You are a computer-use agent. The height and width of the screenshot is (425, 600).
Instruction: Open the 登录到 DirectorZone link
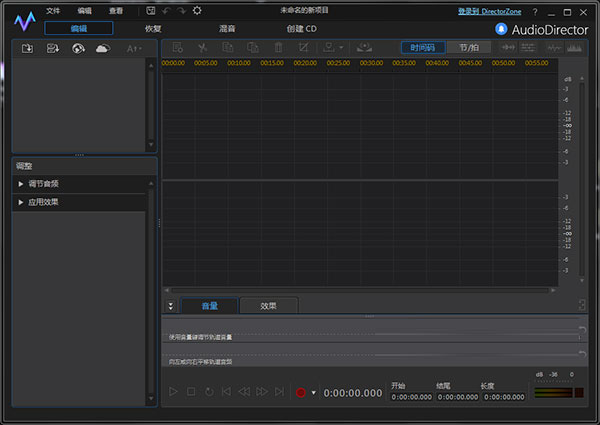[489, 11]
